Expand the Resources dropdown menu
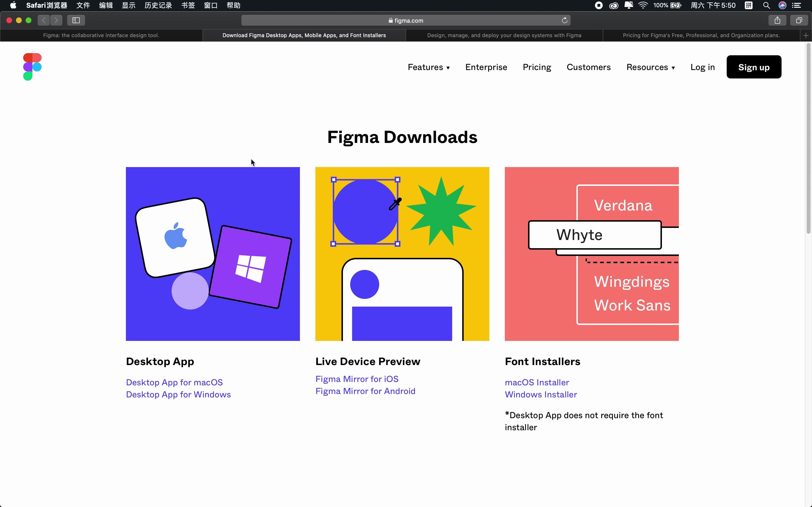 point(650,67)
